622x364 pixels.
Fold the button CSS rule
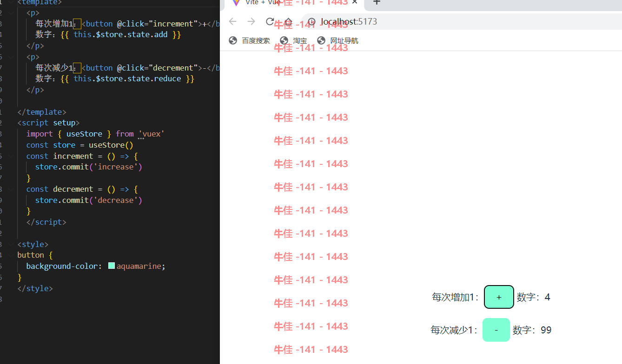point(12,255)
